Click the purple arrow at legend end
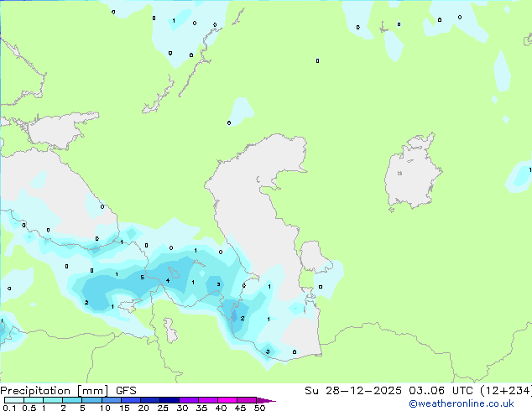This screenshot has height=411, width=532. pyautogui.click(x=266, y=400)
